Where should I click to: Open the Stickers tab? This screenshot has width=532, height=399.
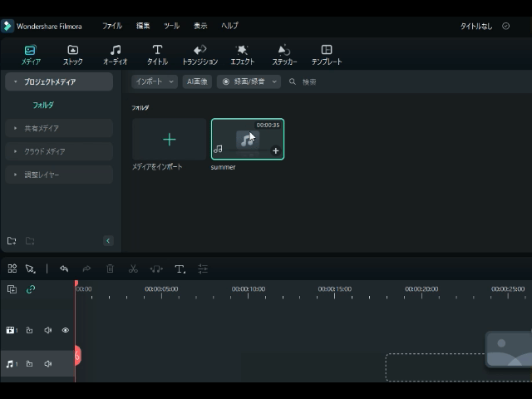[284, 55]
